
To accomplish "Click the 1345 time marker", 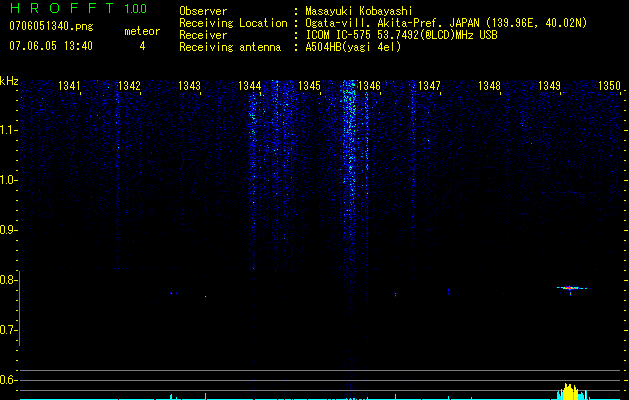I will pyautogui.click(x=309, y=86).
